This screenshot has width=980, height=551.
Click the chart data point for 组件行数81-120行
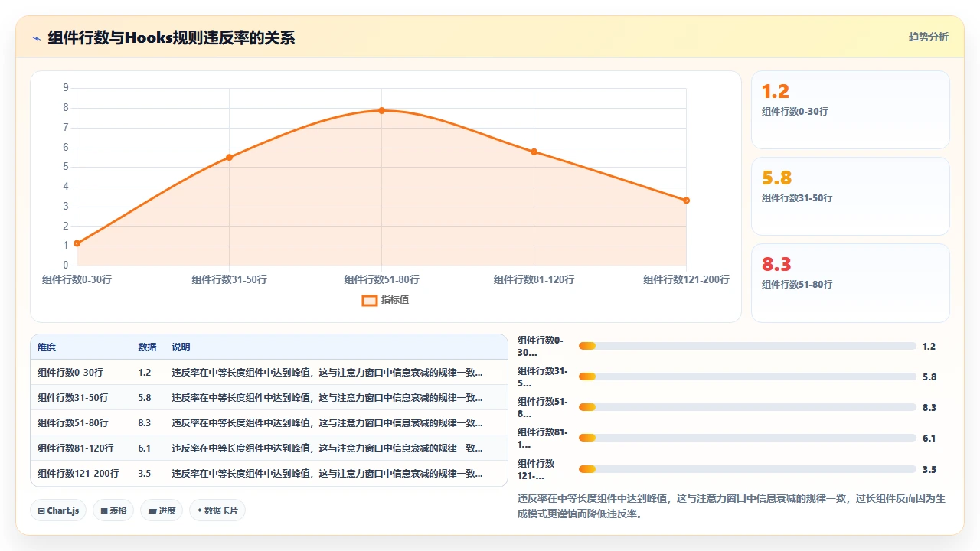click(x=534, y=152)
